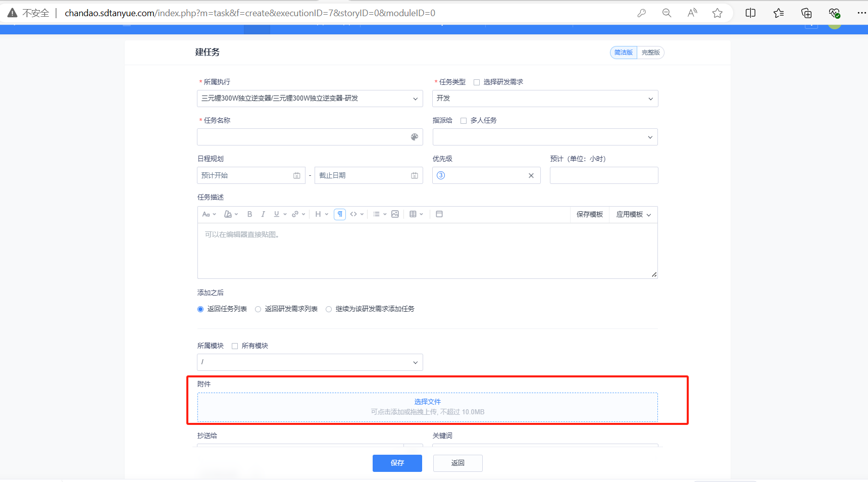Add this page to favorites
The image size is (868, 482).
point(718,13)
